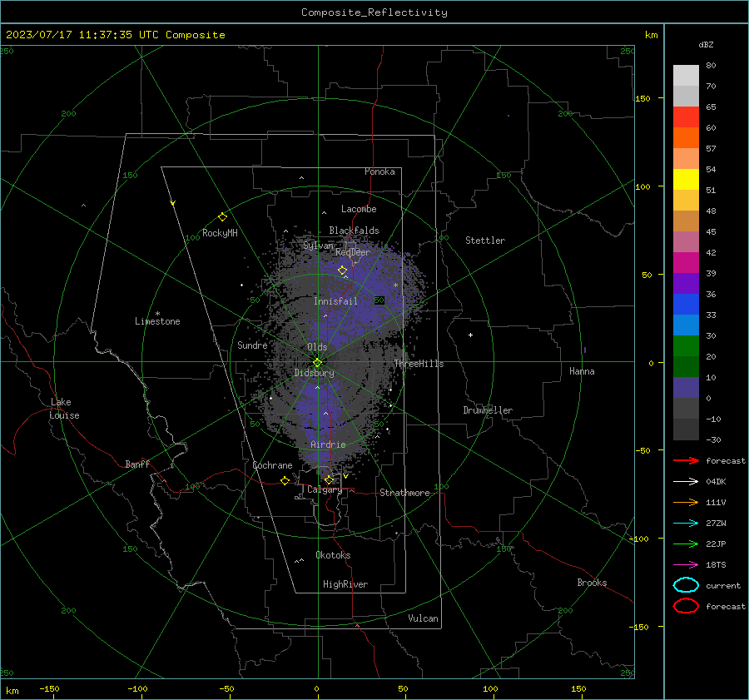
Task: Select the magenta 42-39 dBZ color band
Action: coord(686,262)
